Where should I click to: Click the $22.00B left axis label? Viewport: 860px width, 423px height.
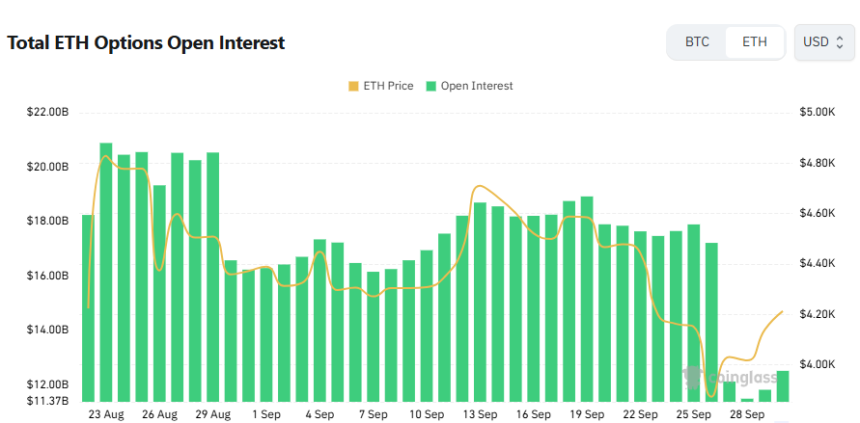(x=48, y=112)
